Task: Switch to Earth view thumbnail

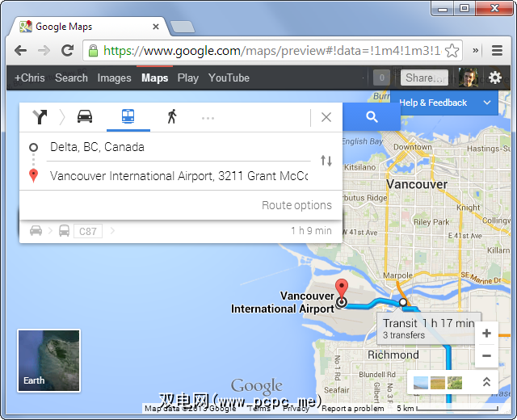Action: [48, 361]
